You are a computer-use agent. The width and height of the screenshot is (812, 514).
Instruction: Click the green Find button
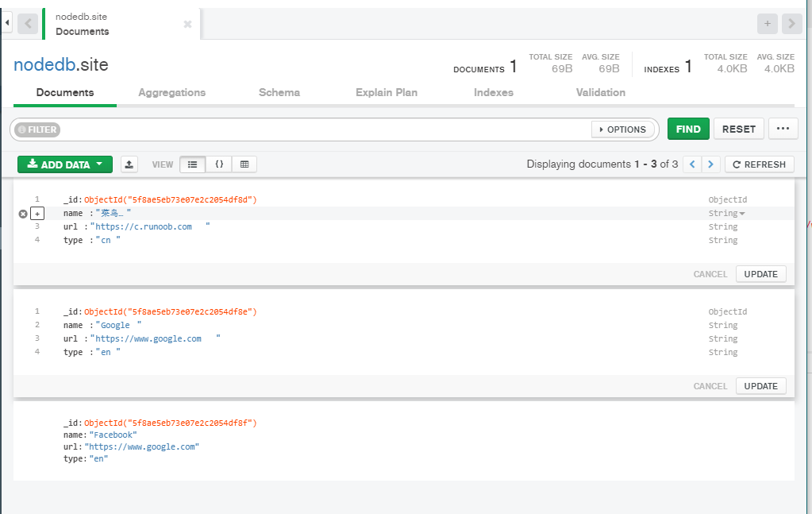coord(688,129)
